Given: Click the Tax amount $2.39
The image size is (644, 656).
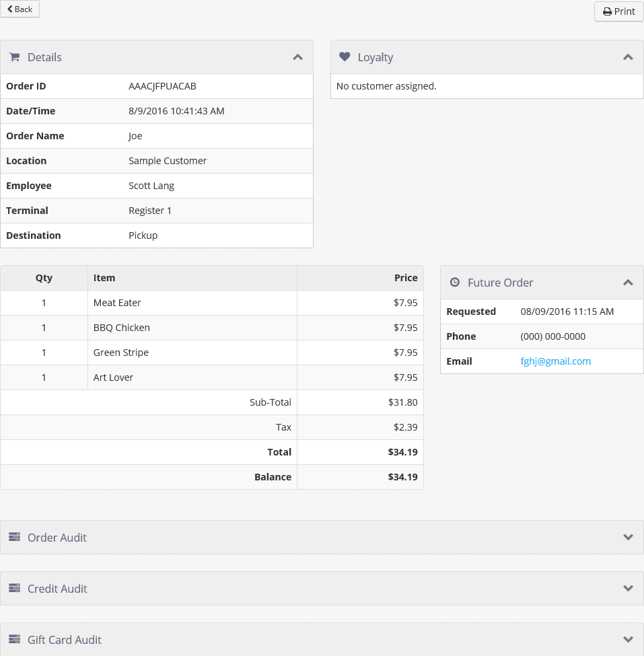Looking at the screenshot, I should coord(405,427).
